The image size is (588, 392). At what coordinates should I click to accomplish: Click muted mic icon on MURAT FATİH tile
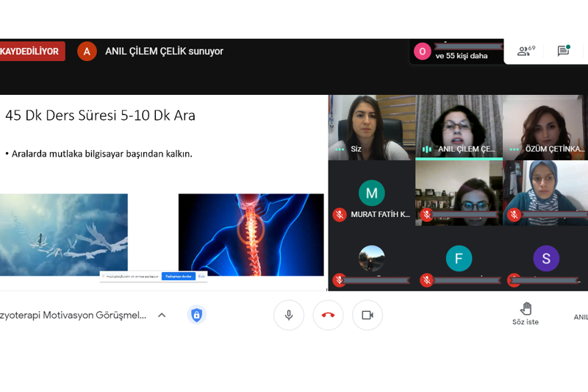[x=340, y=215]
